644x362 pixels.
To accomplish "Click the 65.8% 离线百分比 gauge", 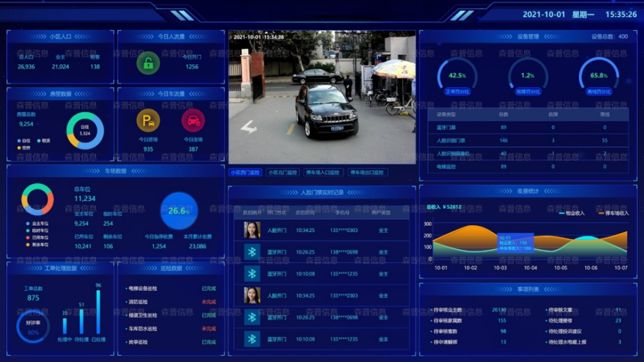I will [599, 77].
